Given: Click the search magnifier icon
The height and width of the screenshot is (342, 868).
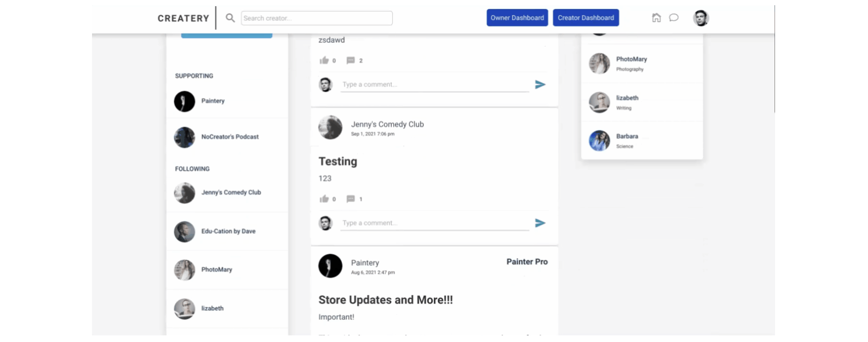Looking at the screenshot, I should coord(230,18).
